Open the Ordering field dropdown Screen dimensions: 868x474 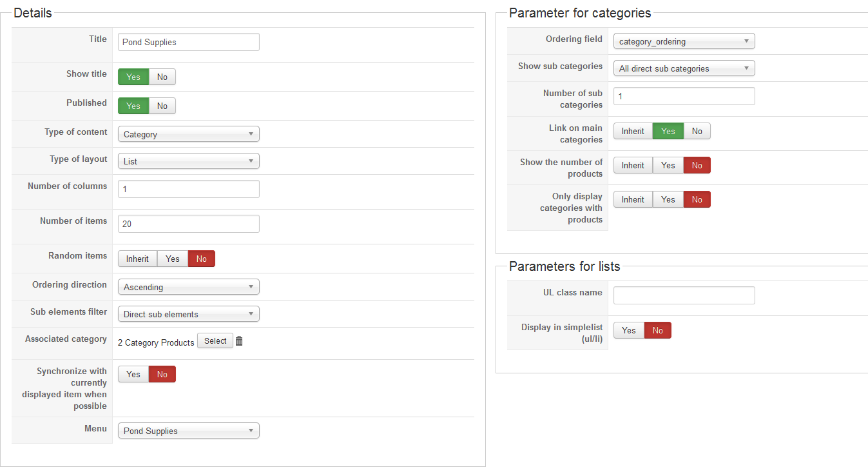(x=684, y=41)
